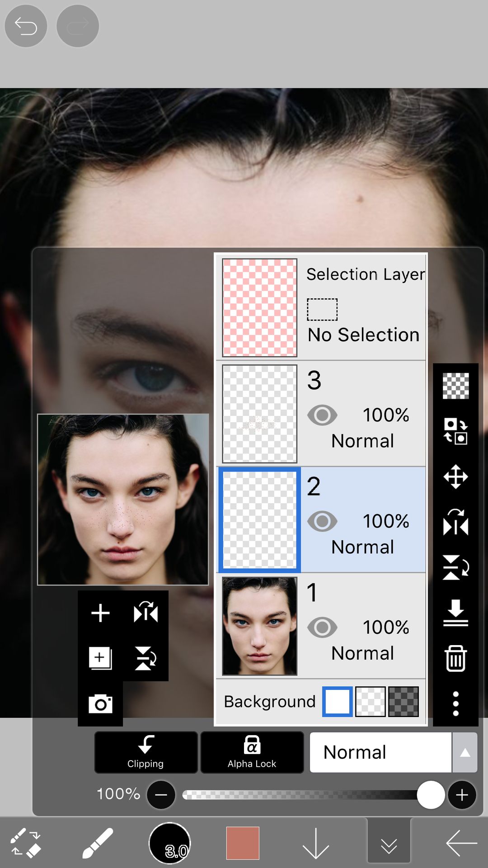Tap the back left arrow icon
Screen dimensions: 488x868
coord(461,843)
